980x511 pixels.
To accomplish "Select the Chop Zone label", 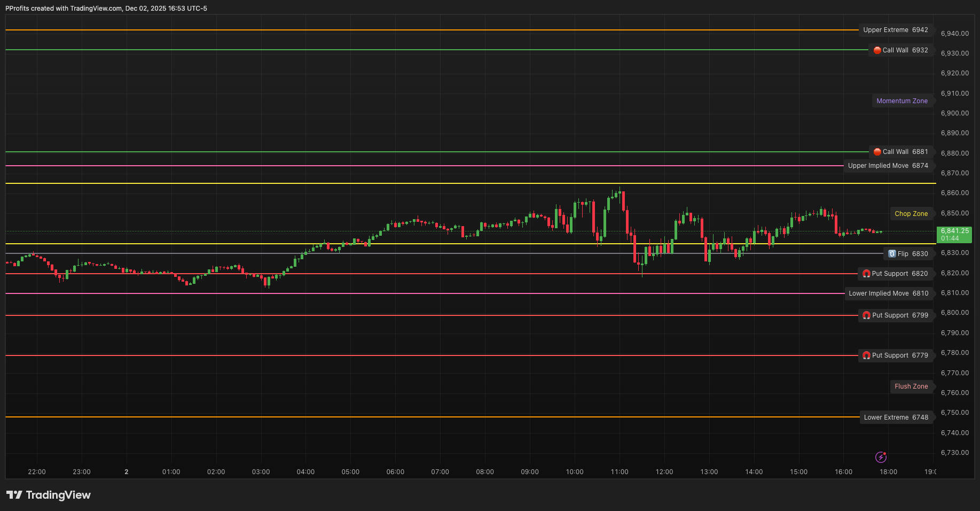I will [x=912, y=213].
